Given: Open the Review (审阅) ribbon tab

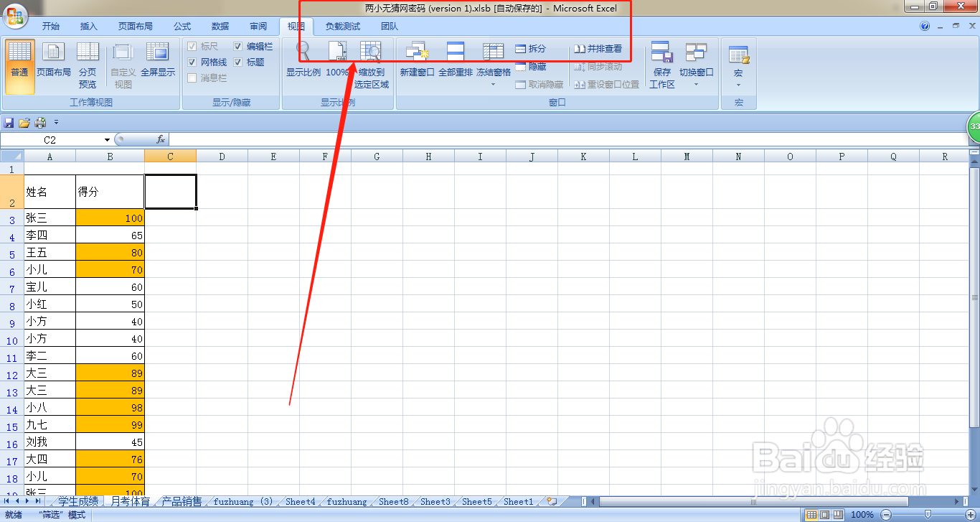Looking at the screenshot, I should 258,27.
